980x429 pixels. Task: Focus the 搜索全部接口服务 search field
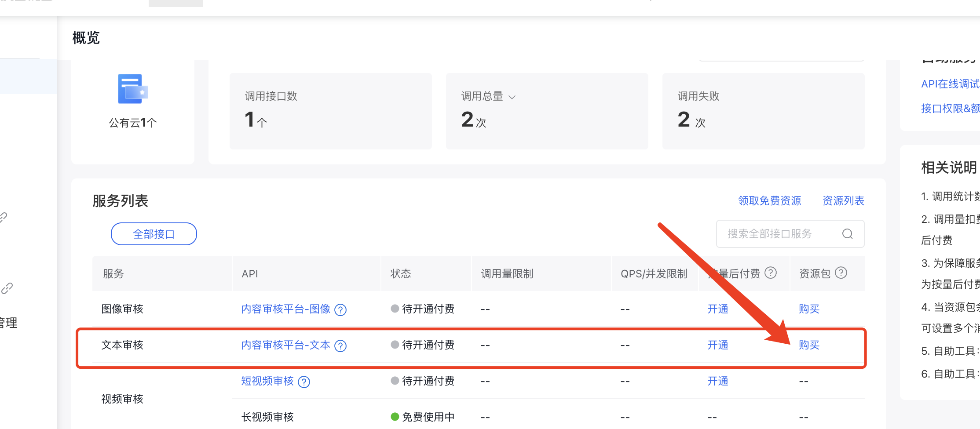(x=790, y=234)
